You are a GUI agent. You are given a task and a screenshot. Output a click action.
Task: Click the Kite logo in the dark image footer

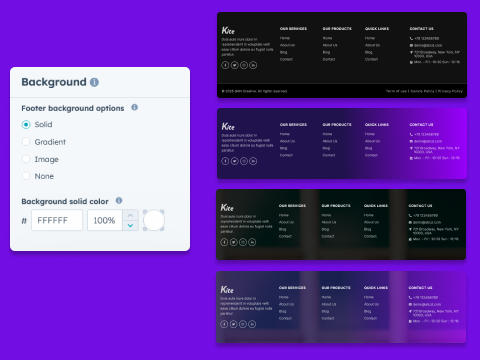point(227,207)
